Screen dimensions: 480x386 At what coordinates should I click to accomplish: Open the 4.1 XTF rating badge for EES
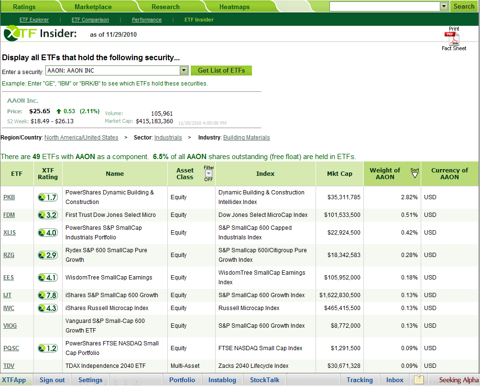48,277
